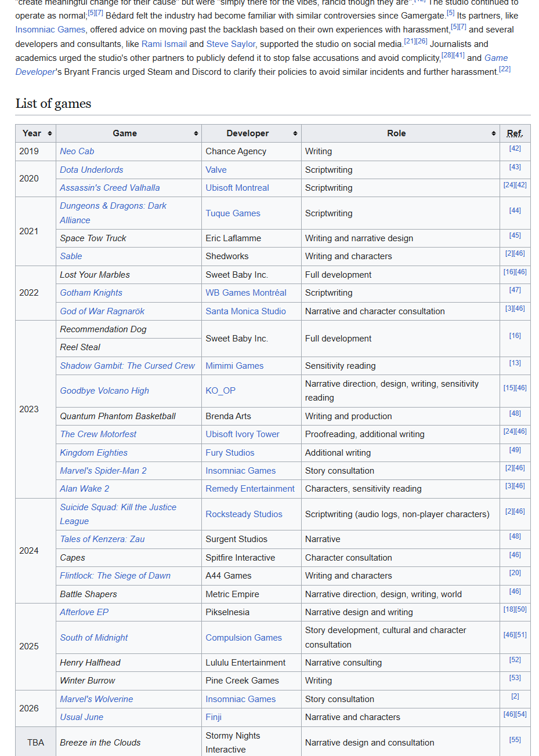This screenshot has height=756, width=539.
Task: Open the South of Midnight link
Action: [94, 638]
